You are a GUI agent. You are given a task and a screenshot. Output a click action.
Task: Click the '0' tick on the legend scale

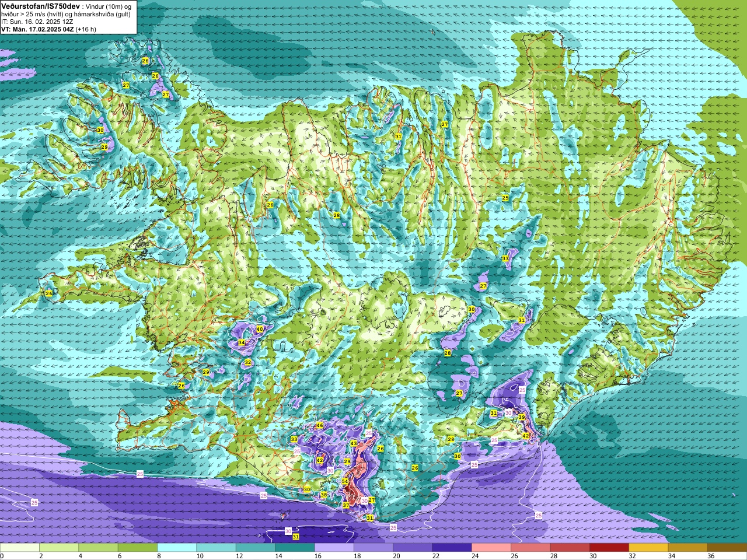point(2,556)
